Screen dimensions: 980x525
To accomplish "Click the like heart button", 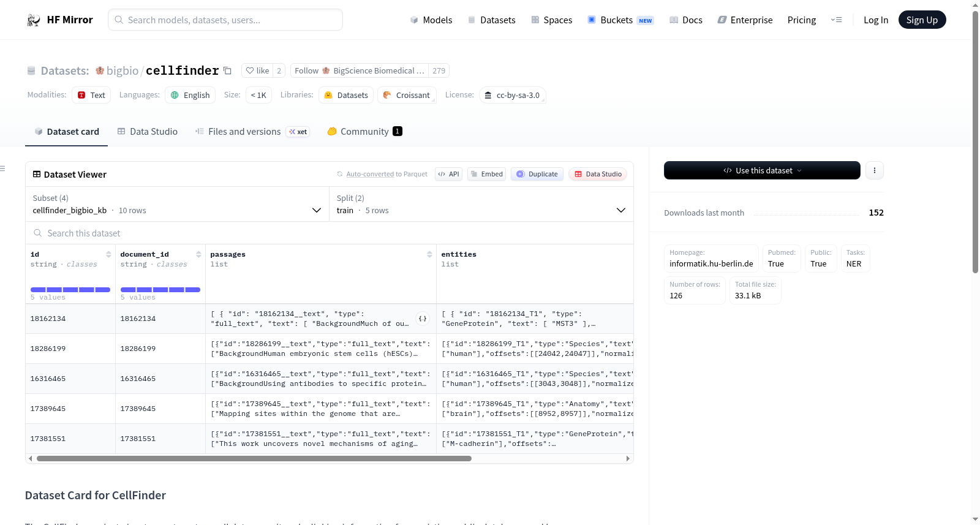I will [x=257, y=70].
